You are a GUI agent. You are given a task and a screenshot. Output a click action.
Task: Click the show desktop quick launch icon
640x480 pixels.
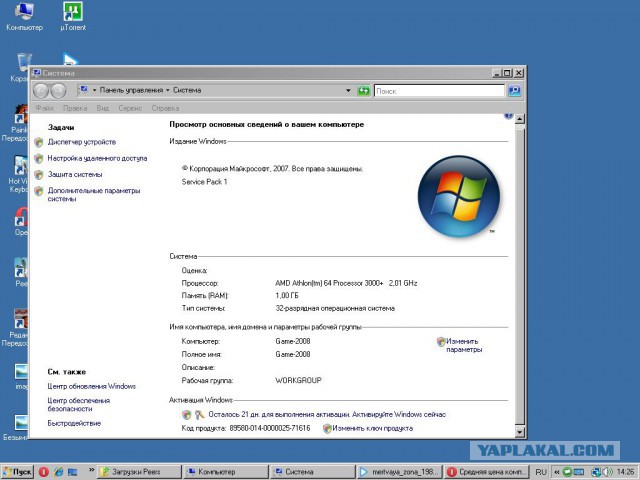72,472
